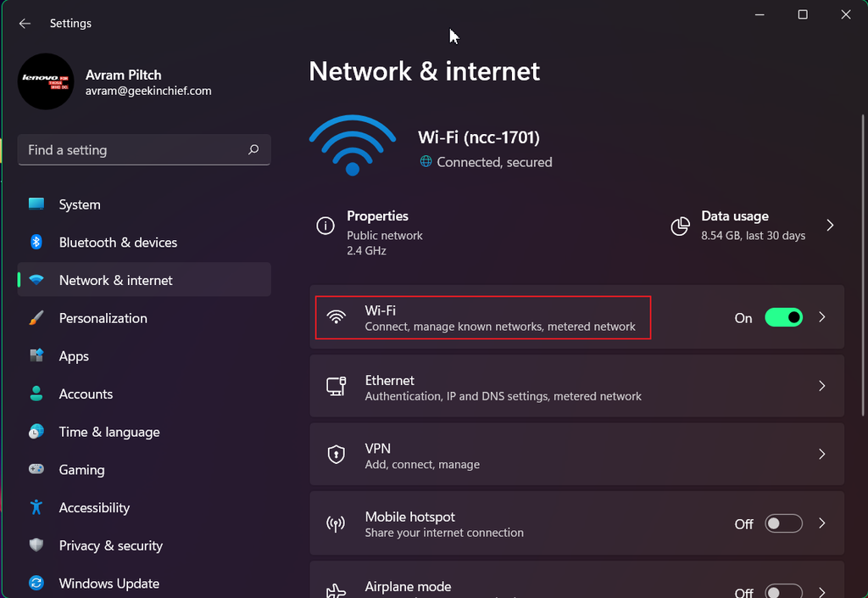Click Connected, secured network status link

486,162
